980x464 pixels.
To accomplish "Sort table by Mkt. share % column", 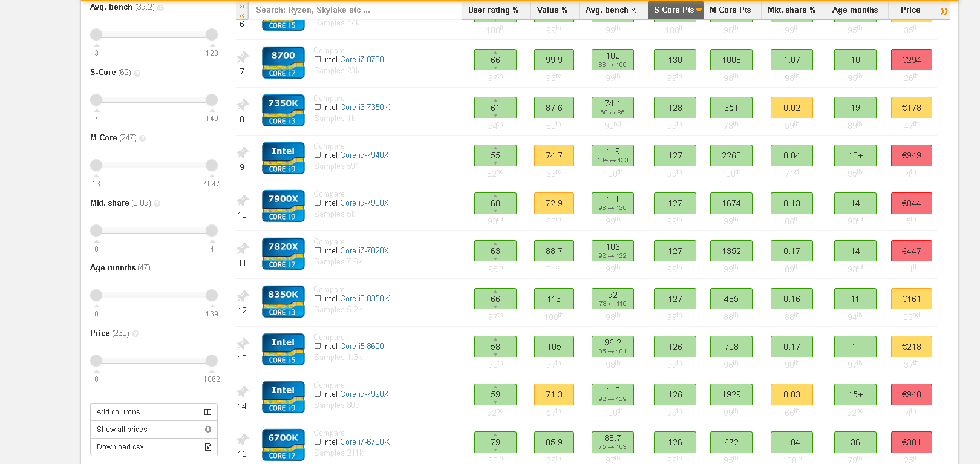I will [x=791, y=10].
